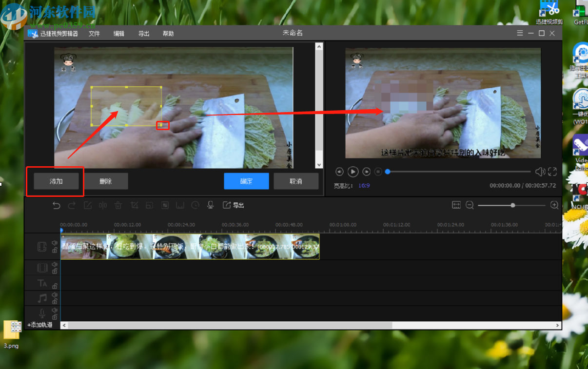Click the split clip icon in the toolbar
588x369 pixels.
coord(103,205)
